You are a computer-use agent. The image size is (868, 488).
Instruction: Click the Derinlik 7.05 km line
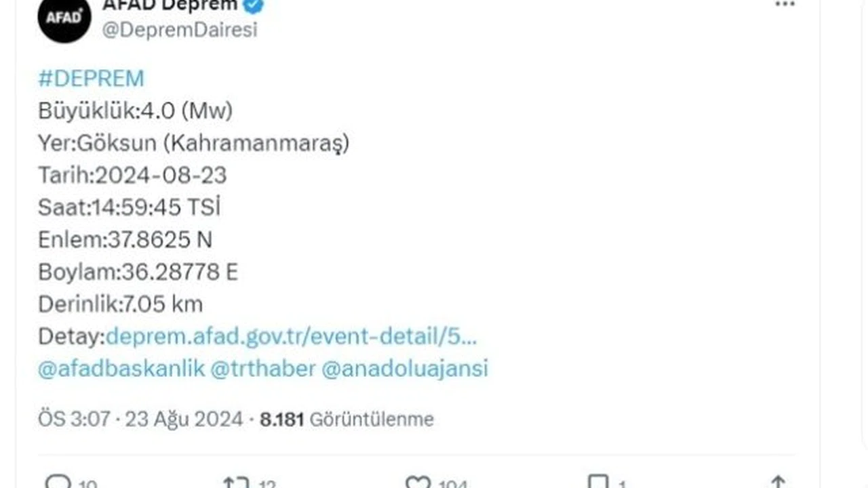[x=120, y=304]
